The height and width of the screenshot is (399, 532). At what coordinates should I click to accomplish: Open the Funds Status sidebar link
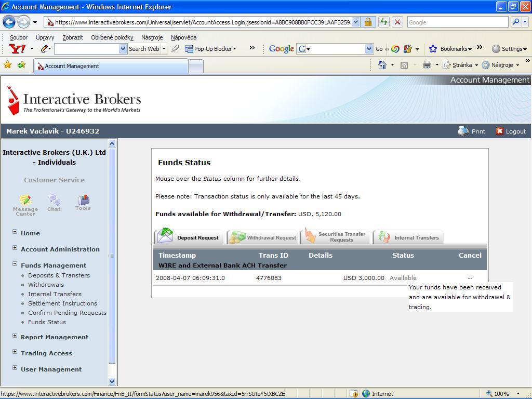tap(47, 322)
